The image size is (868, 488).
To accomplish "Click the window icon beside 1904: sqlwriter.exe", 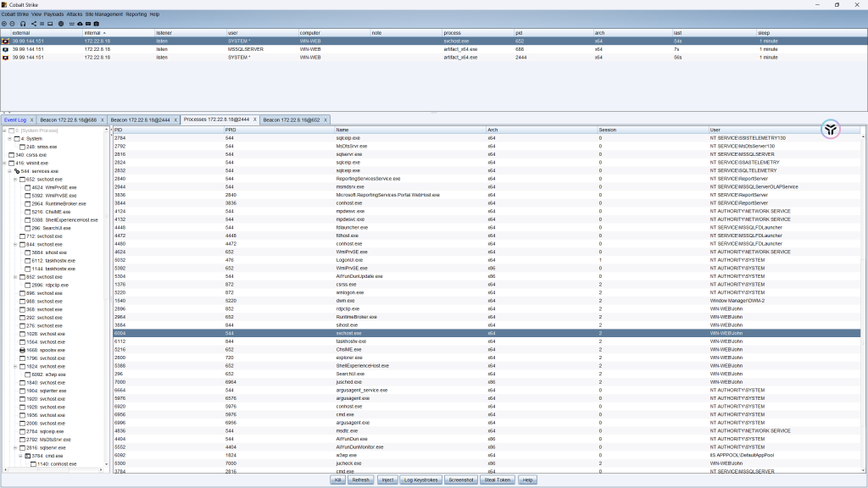I will click(22, 391).
